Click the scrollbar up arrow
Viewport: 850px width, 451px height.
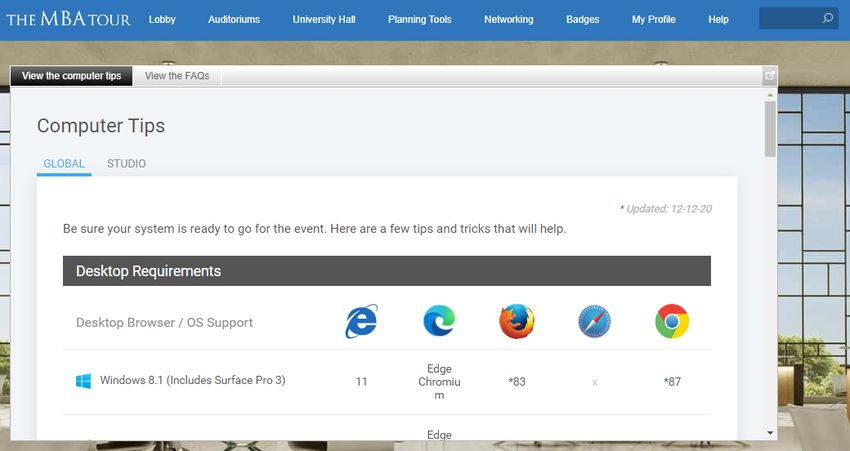coord(770,95)
